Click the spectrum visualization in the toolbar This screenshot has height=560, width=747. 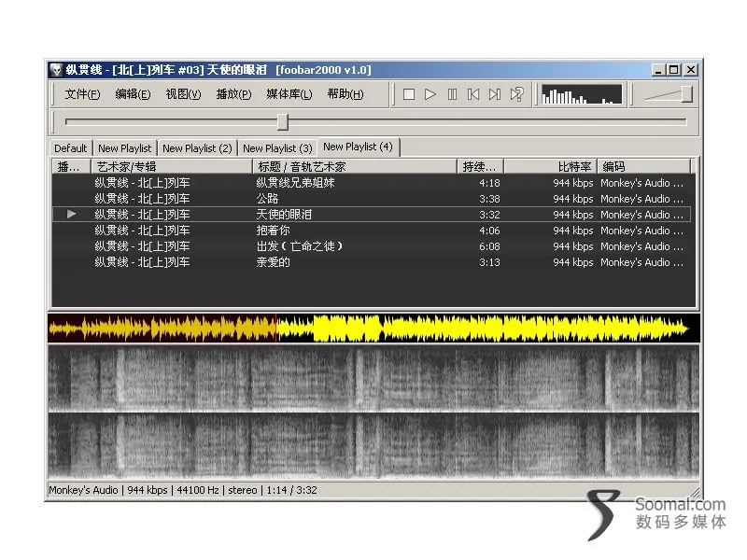(582, 94)
